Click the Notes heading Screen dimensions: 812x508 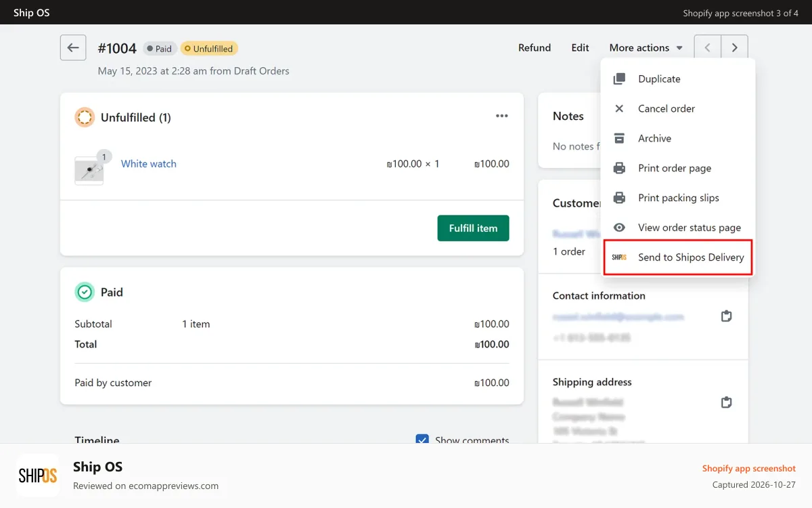point(568,117)
